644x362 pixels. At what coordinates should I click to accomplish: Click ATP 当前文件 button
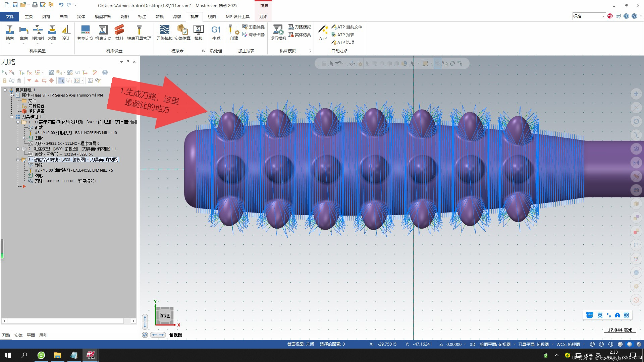[347, 27]
